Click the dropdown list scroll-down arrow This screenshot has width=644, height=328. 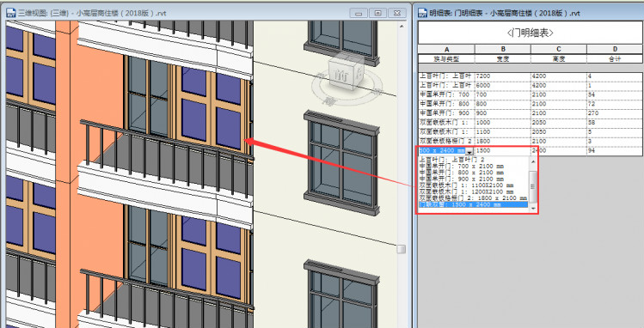[533, 209]
